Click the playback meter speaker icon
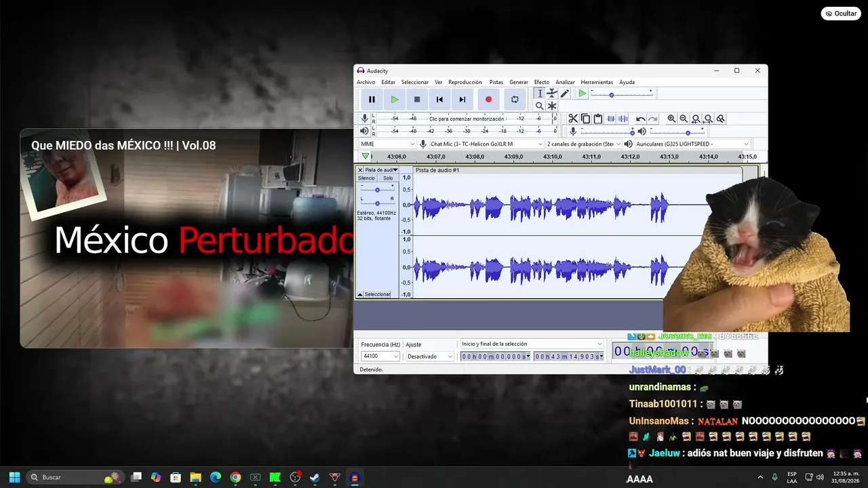This screenshot has width=868, height=488. pos(364,131)
